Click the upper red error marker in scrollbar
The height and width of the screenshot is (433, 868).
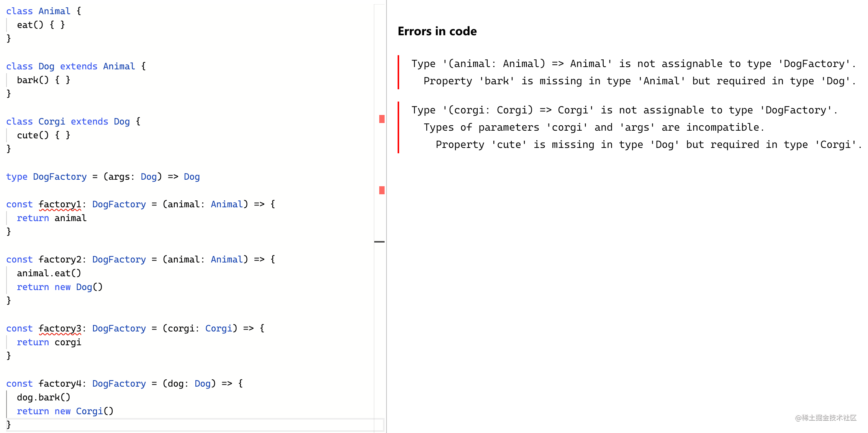382,119
